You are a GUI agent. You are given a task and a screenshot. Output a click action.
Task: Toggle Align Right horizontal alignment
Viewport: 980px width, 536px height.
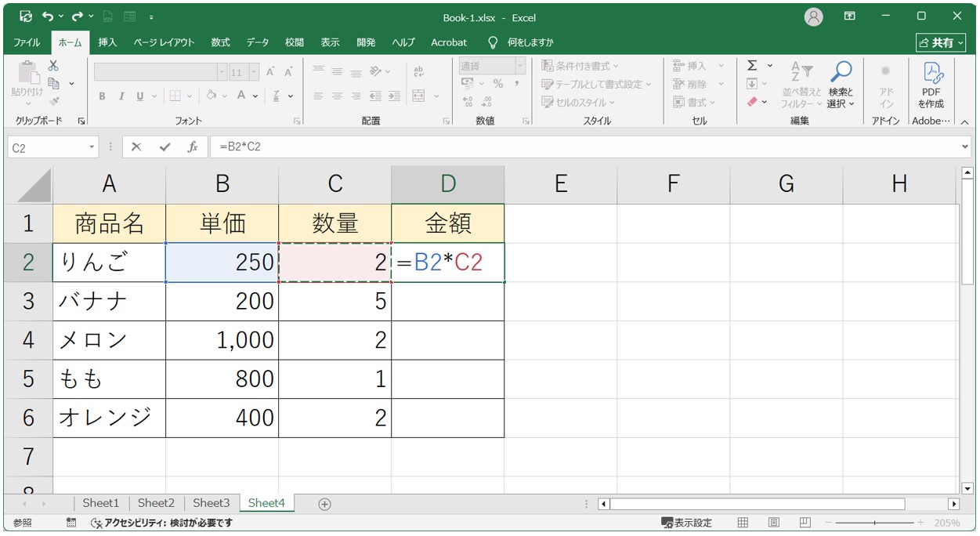click(356, 96)
